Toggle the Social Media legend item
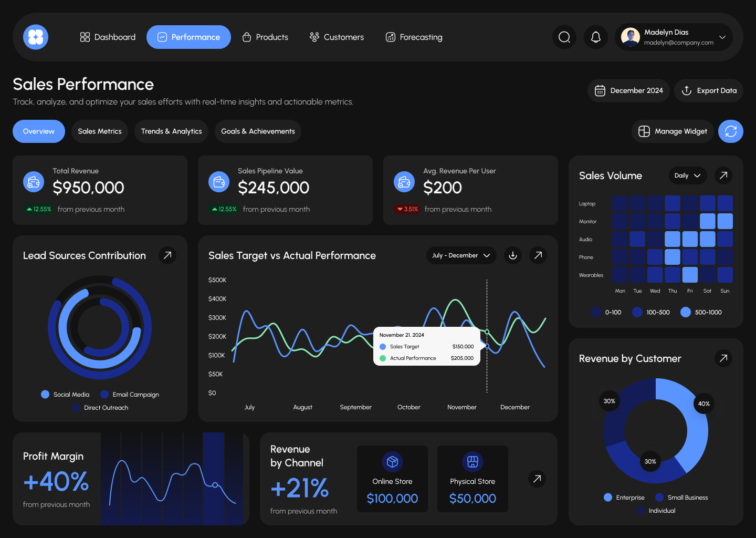Viewport: 756px width, 538px height. (65, 394)
